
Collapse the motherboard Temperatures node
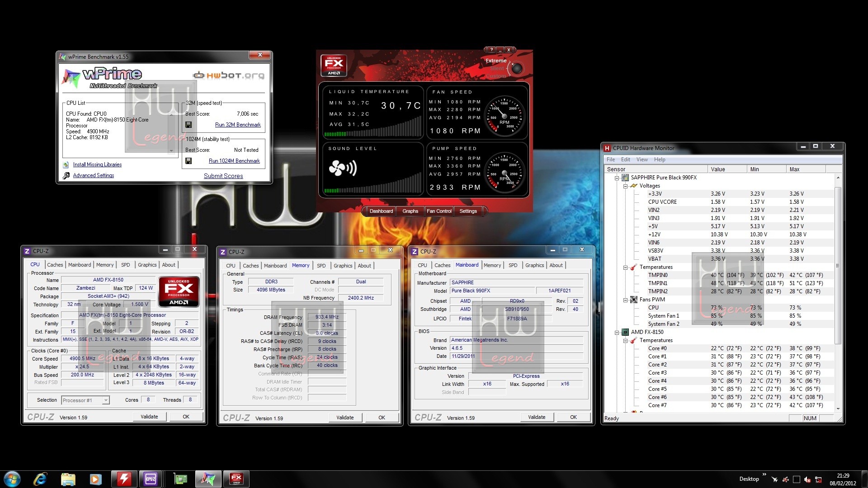[x=625, y=267]
